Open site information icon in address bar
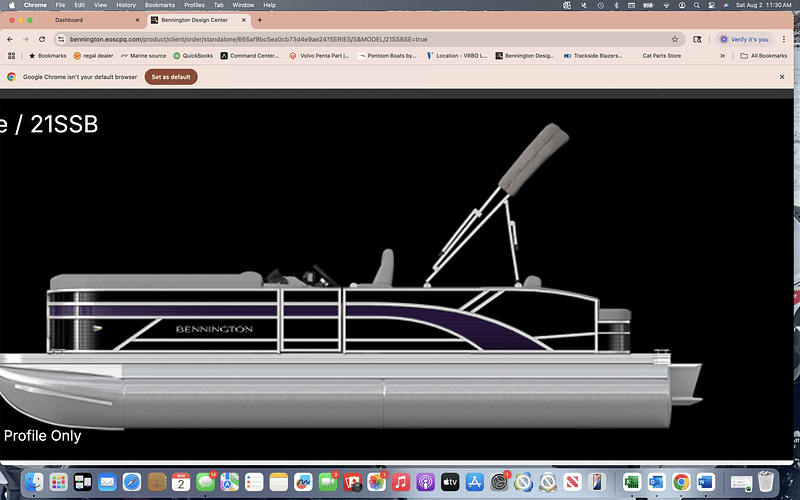800x500 pixels. click(x=61, y=39)
